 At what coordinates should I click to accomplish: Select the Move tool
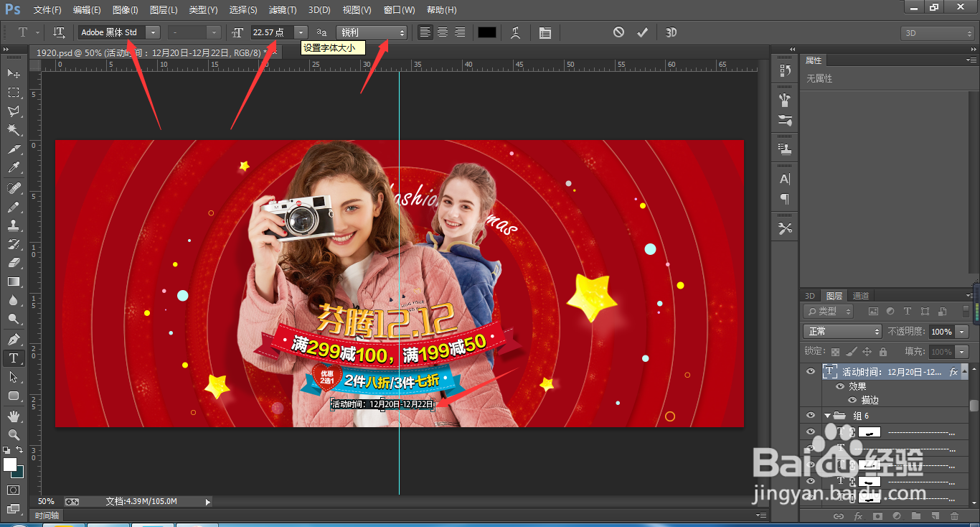pos(13,73)
